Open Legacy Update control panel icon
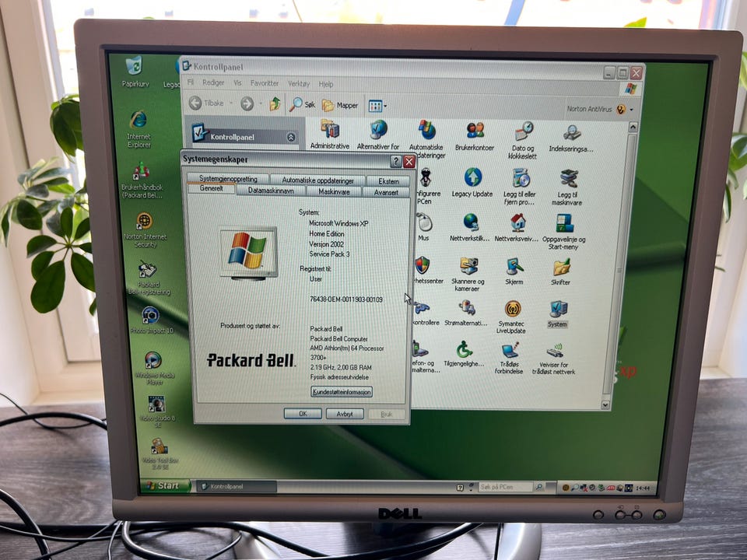 (472, 182)
